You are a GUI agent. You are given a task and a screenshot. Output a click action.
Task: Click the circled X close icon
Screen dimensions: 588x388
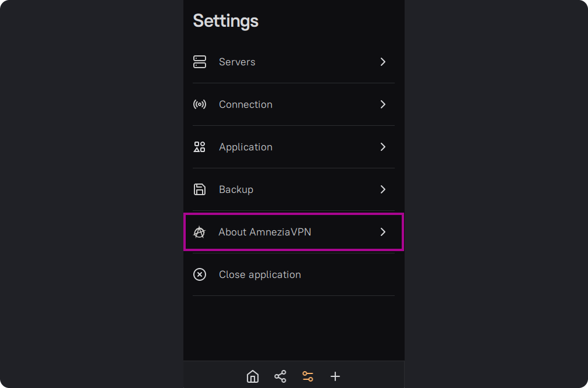coord(200,274)
